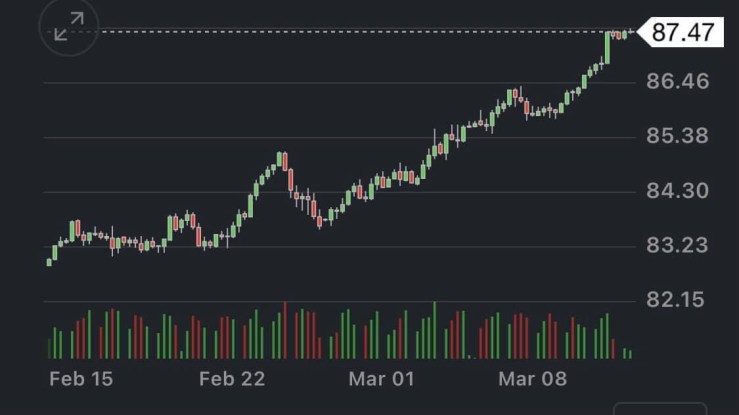This screenshot has height=415, width=739.
Task: Select the 82.15 price axis label
Action: pos(677,299)
